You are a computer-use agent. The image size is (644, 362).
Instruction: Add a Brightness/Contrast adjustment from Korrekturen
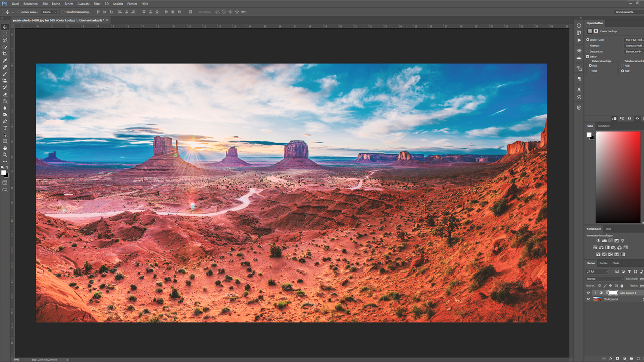point(598,240)
